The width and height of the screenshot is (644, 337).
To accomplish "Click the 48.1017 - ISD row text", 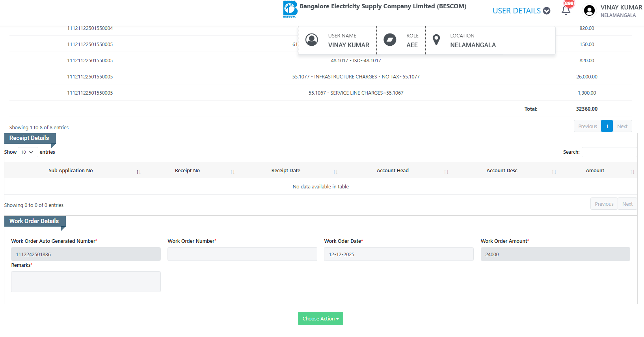I will pos(356,61).
